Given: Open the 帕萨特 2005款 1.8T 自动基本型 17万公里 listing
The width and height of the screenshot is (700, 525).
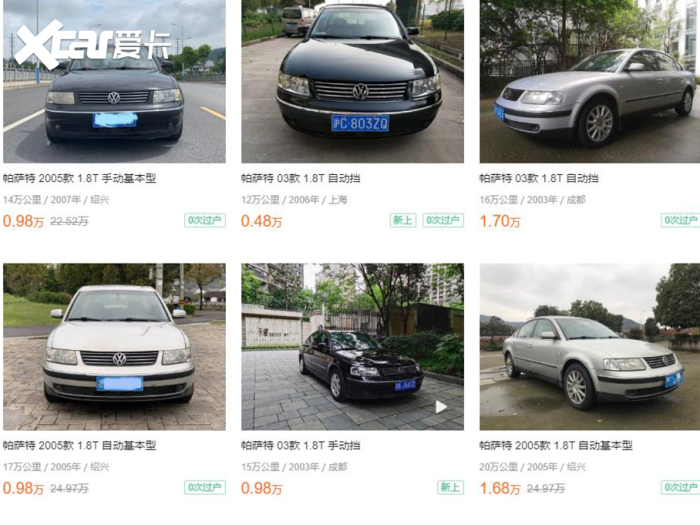Looking at the screenshot, I should click(x=79, y=446).
